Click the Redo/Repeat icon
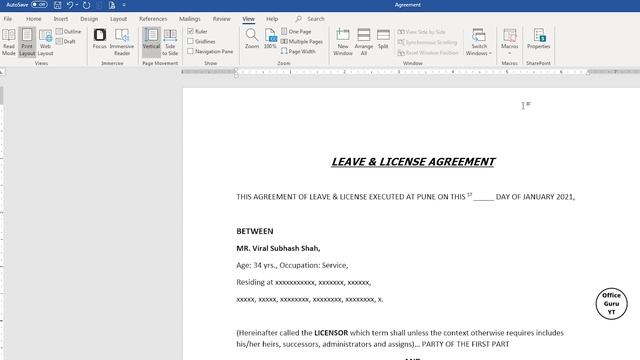The height and width of the screenshot is (360, 640). click(x=87, y=5)
